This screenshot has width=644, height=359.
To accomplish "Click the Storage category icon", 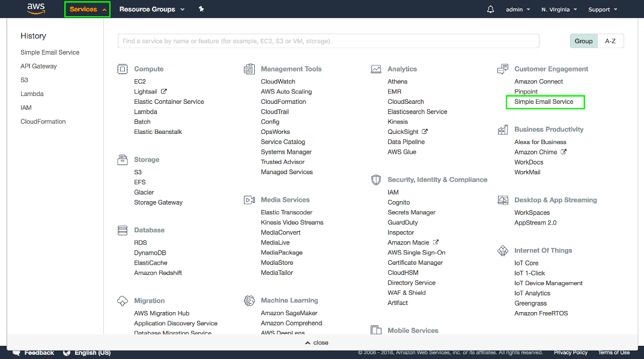I will click(123, 160).
